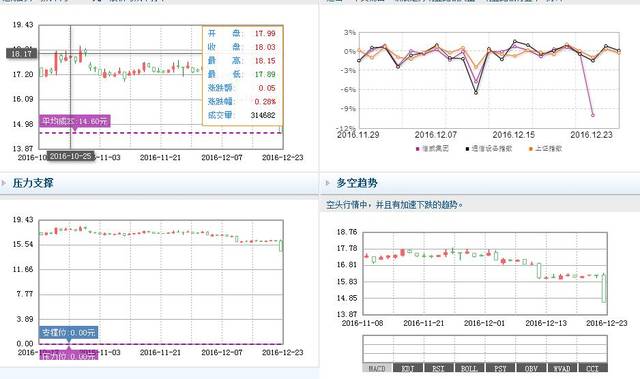This screenshot has width=640, height=379.
Task: Toggle purple stock series legend marker
Action: click(x=418, y=149)
